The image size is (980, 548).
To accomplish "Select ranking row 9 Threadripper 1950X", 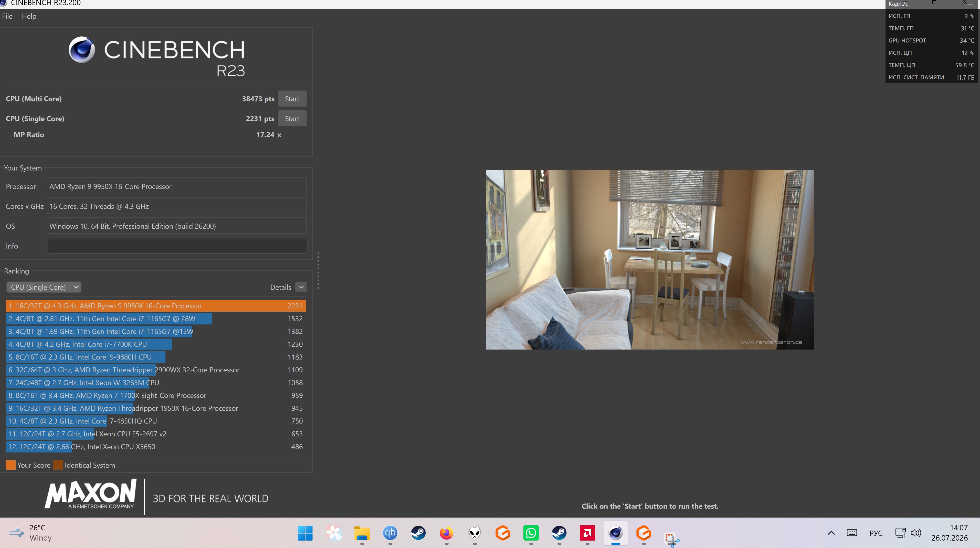I will pyautogui.click(x=156, y=408).
